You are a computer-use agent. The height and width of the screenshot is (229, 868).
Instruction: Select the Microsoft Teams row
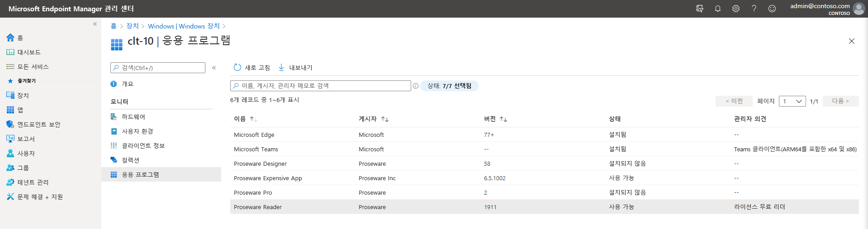[545, 149]
